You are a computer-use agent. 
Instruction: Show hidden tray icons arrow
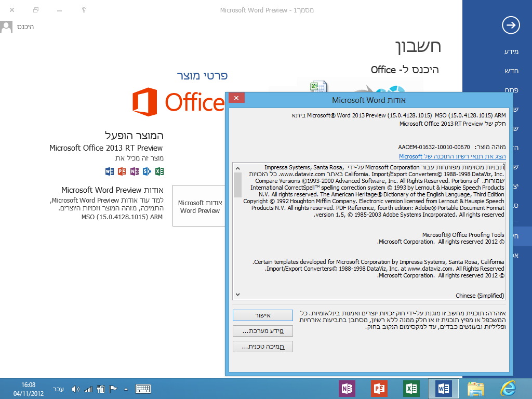(126, 389)
